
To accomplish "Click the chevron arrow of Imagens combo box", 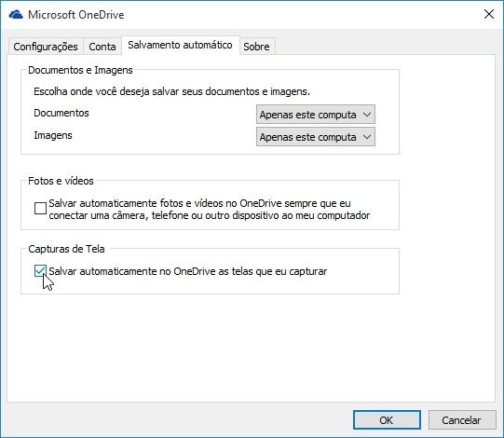I will click(367, 137).
